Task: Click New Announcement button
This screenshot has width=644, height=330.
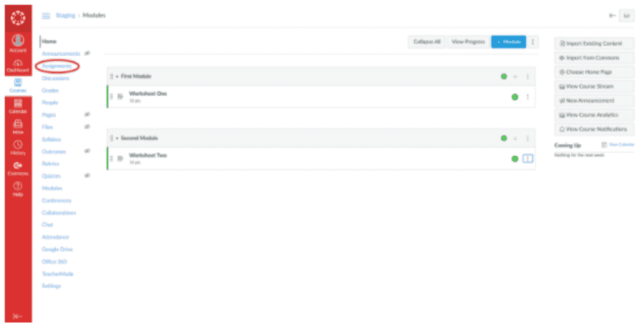Action: click(594, 101)
